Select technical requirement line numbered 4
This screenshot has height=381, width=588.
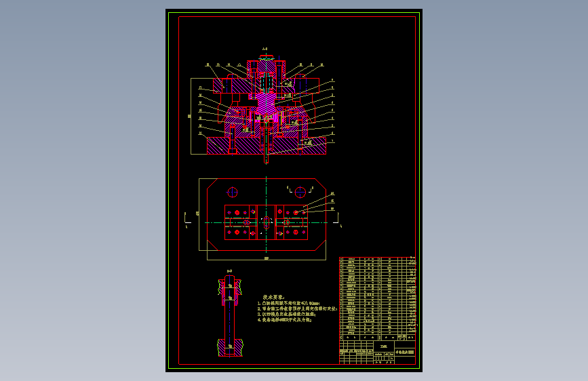(x=284, y=320)
